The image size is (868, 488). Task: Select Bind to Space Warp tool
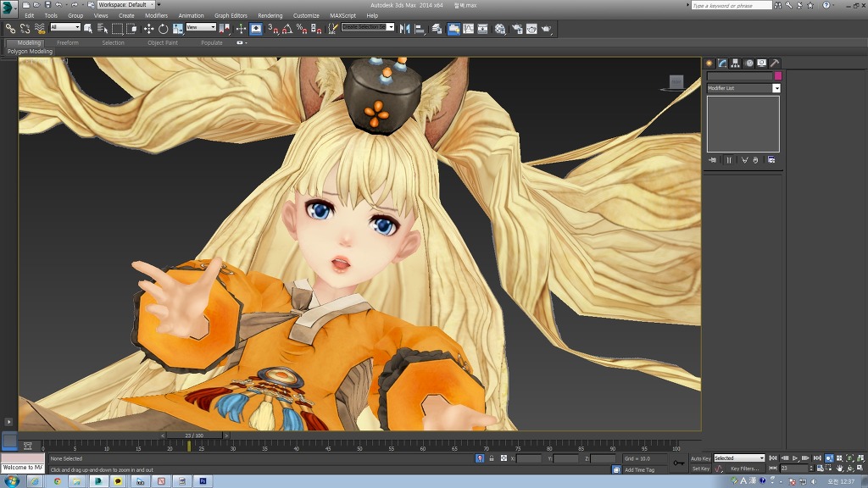(40, 28)
